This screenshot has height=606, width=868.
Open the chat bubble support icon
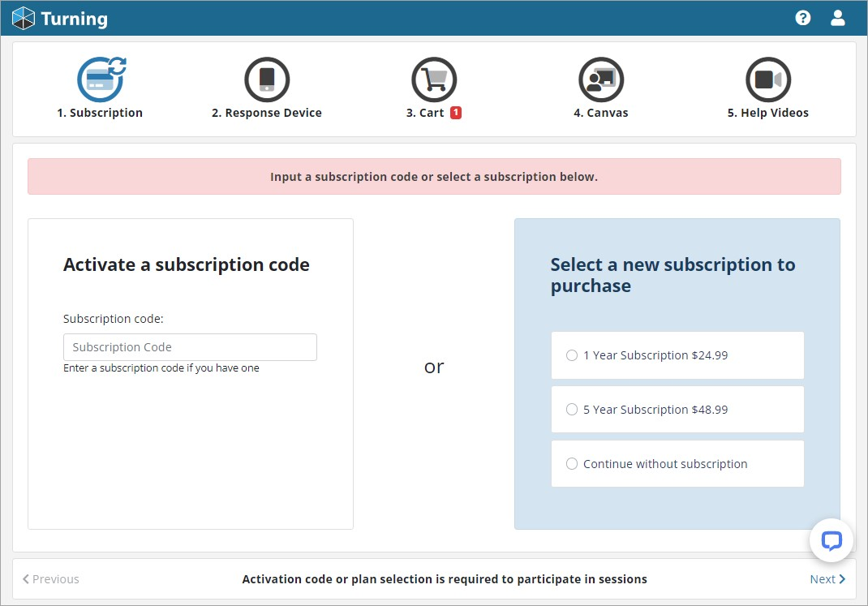831,540
